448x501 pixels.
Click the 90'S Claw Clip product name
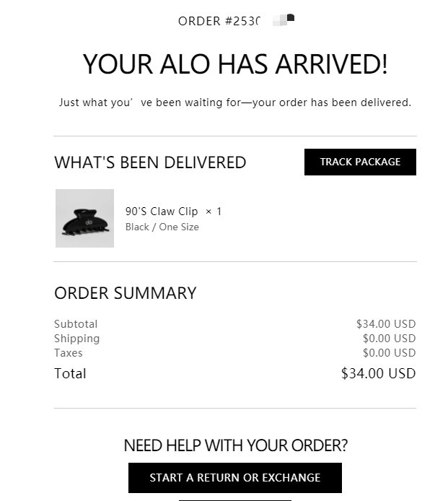tap(162, 212)
